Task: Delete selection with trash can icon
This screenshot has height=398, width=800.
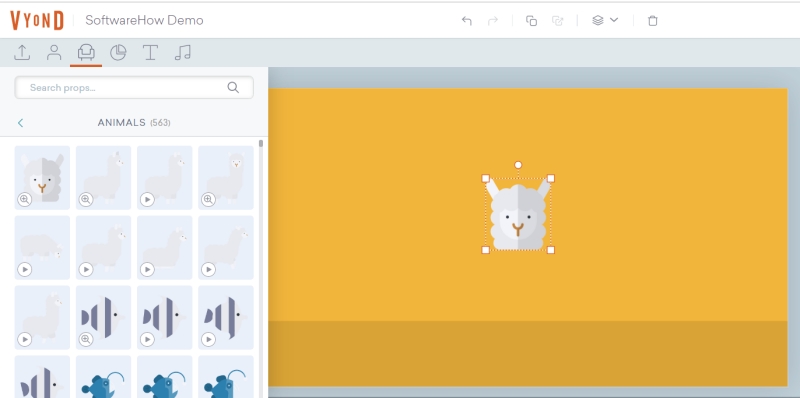Action: pyautogui.click(x=653, y=20)
